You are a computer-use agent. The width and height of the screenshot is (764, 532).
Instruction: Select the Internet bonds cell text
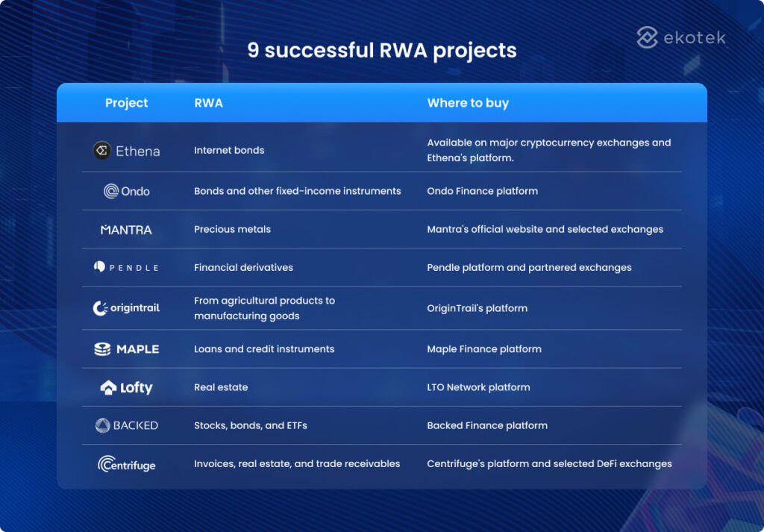228,150
